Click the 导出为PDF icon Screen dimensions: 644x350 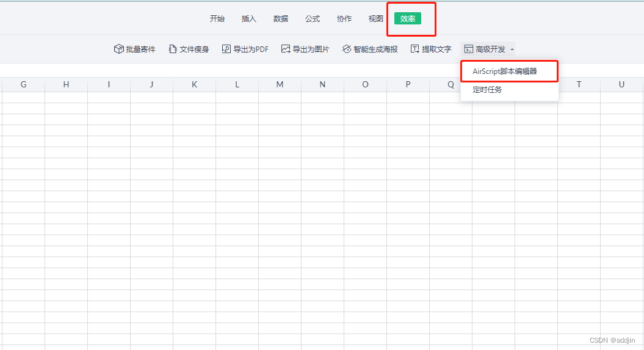(x=226, y=49)
